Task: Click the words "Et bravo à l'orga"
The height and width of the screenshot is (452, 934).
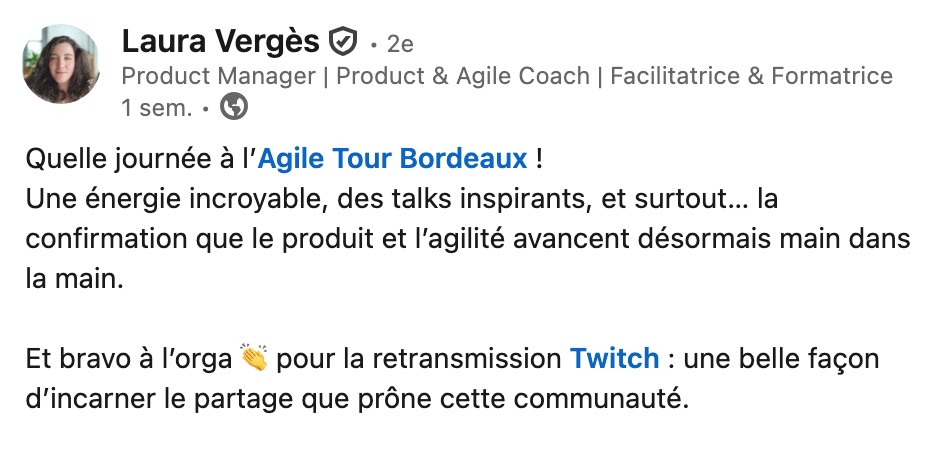Action: [x=130, y=358]
